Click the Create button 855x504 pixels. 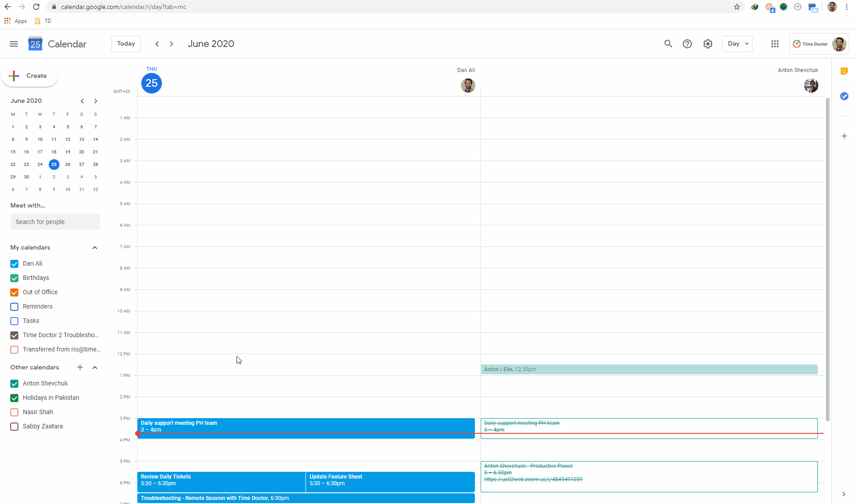(30, 76)
